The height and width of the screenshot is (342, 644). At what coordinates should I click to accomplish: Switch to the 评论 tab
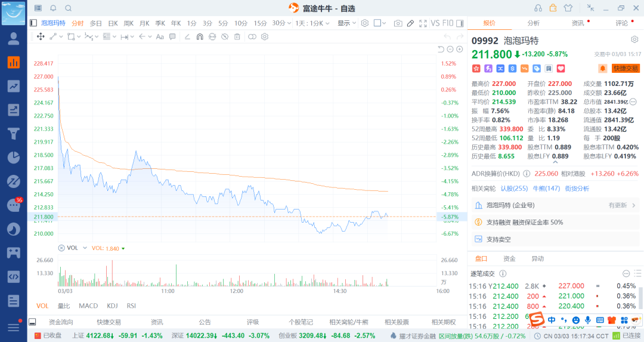point(622,23)
